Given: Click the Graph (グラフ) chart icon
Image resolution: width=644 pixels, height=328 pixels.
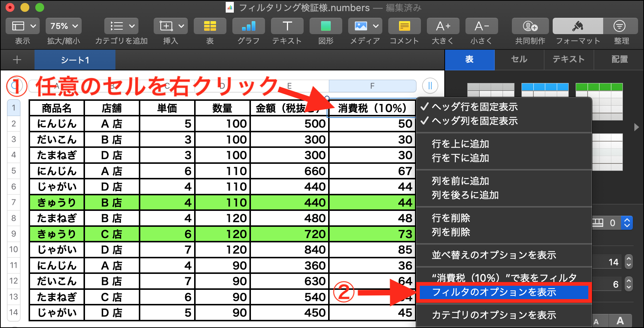Looking at the screenshot, I should [248, 26].
